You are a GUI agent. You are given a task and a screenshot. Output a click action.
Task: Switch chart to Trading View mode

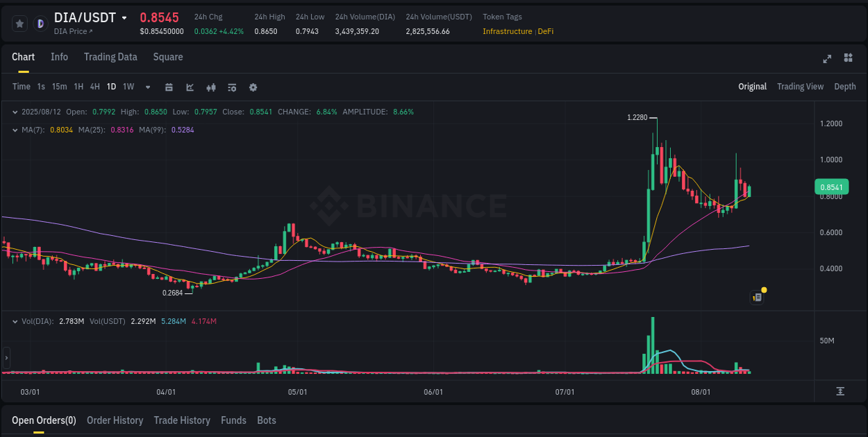(800, 87)
